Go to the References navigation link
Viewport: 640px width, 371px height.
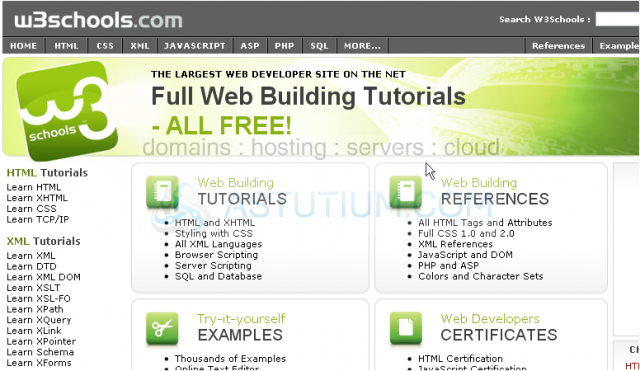[558, 46]
